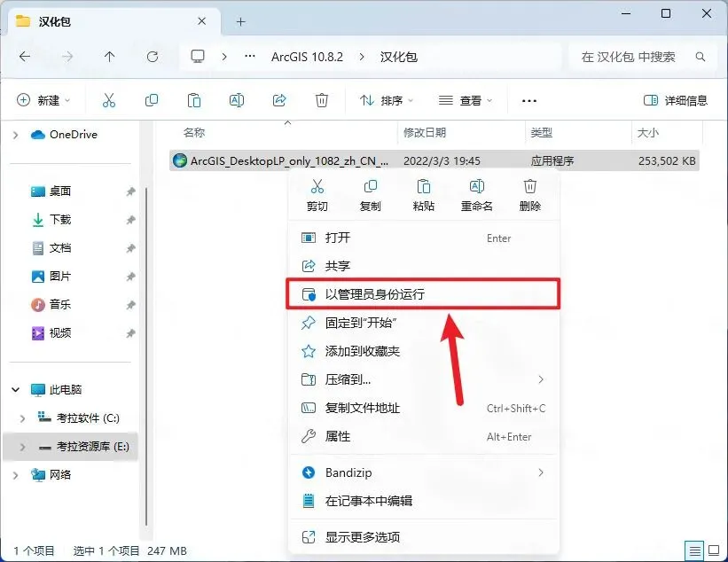
Task: Click the ArcGIS installer globe file icon
Action: (x=180, y=160)
